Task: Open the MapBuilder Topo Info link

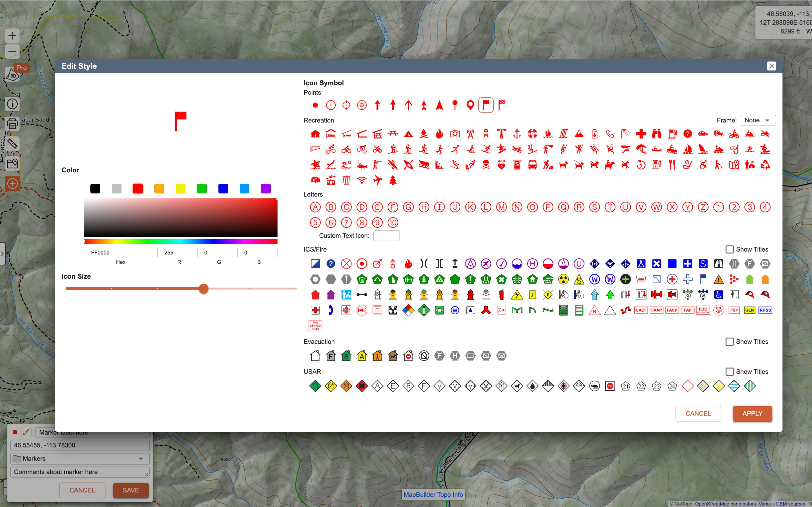Action: (x=433, y=494)
